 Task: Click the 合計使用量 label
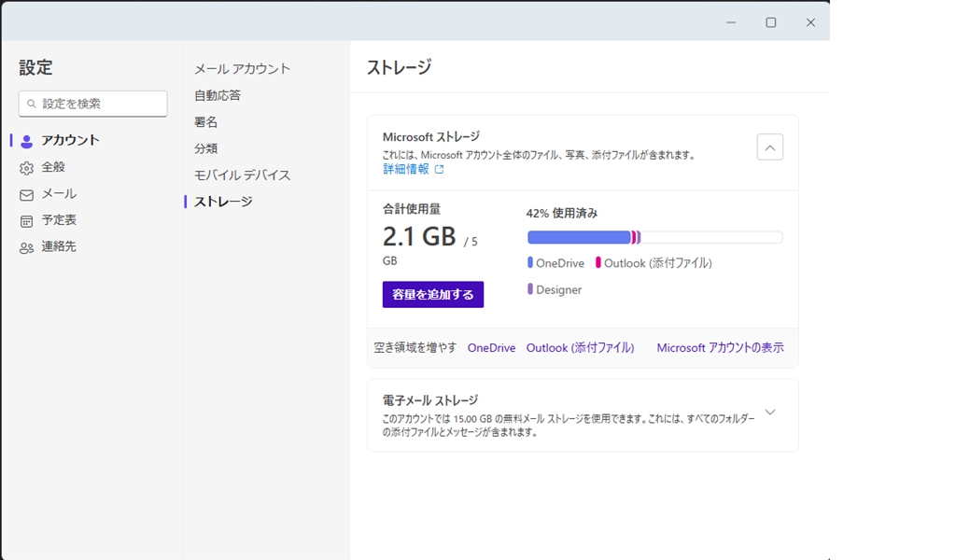(x=412, y=209)
